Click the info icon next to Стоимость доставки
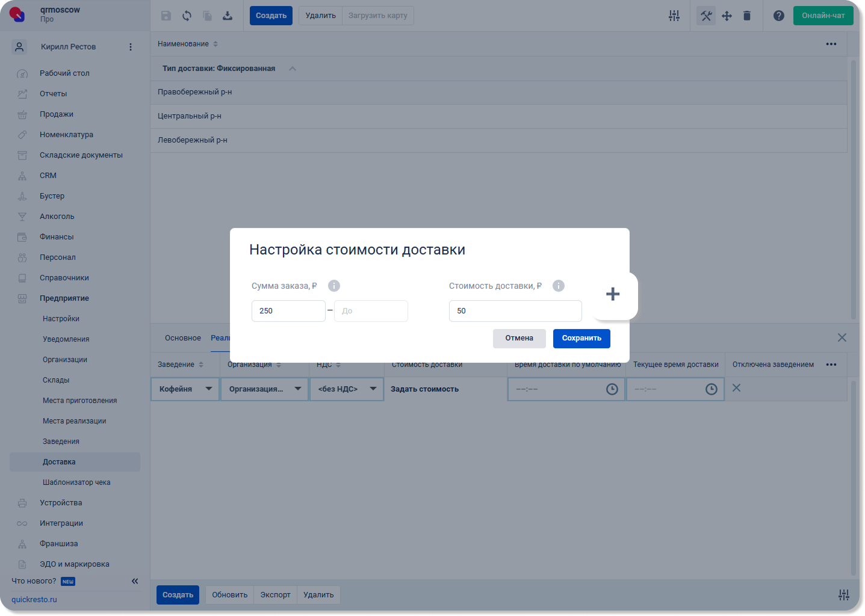Image resolution: width=865 pixels, height=616 pixels. click(559, 286)
